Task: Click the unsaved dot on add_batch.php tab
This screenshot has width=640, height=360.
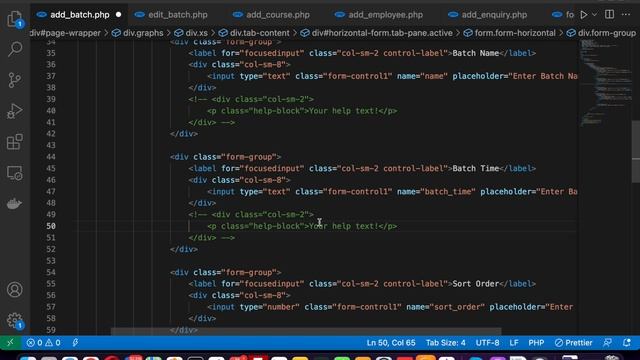Action: click(118, 15)
